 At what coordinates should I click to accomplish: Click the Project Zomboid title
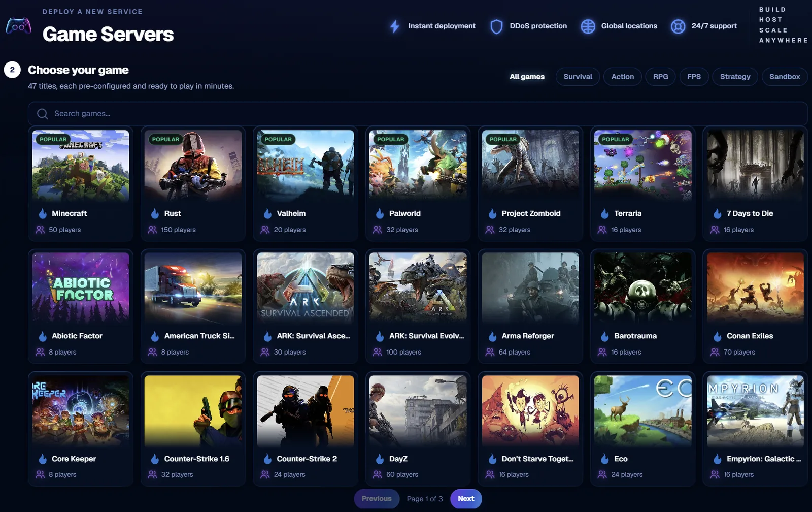click(531, 214)
